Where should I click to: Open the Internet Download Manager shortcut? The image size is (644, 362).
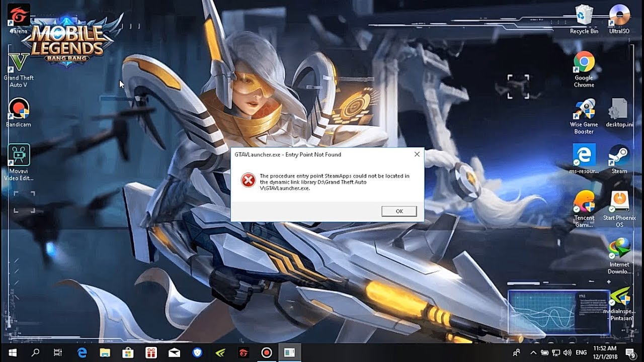pyautogui.click(x=619, y=256)
